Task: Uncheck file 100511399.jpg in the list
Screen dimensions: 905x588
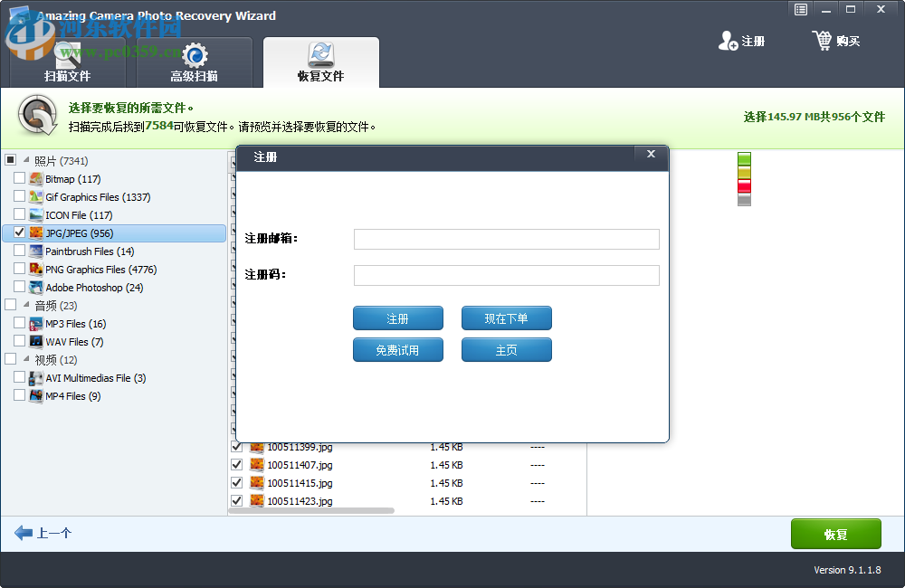Action: coord(236,446)
